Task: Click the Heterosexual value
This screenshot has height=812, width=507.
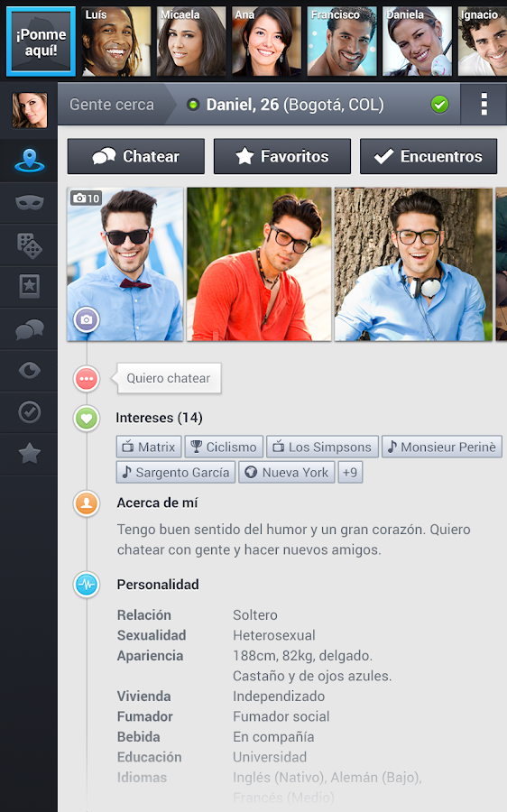Action: (x=274, y=635)
